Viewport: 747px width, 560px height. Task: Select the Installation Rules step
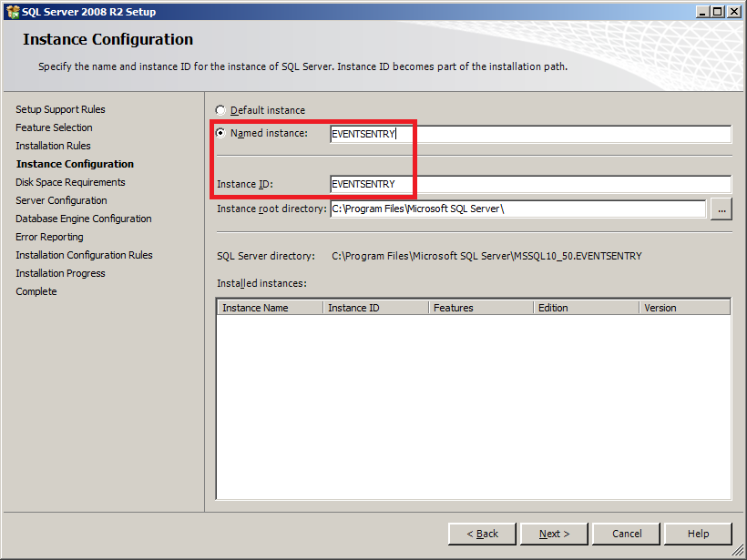tap(53, 146)
